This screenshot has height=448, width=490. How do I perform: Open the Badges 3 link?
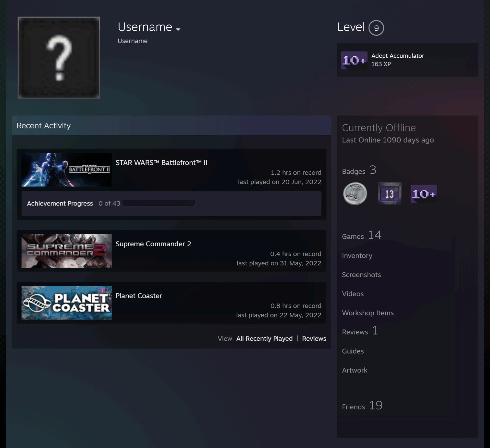point(359,170)
